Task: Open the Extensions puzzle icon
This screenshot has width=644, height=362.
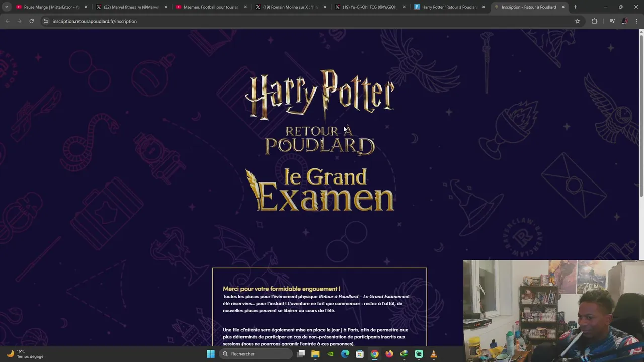Action: pyautogui.click(x=595, y=21)
